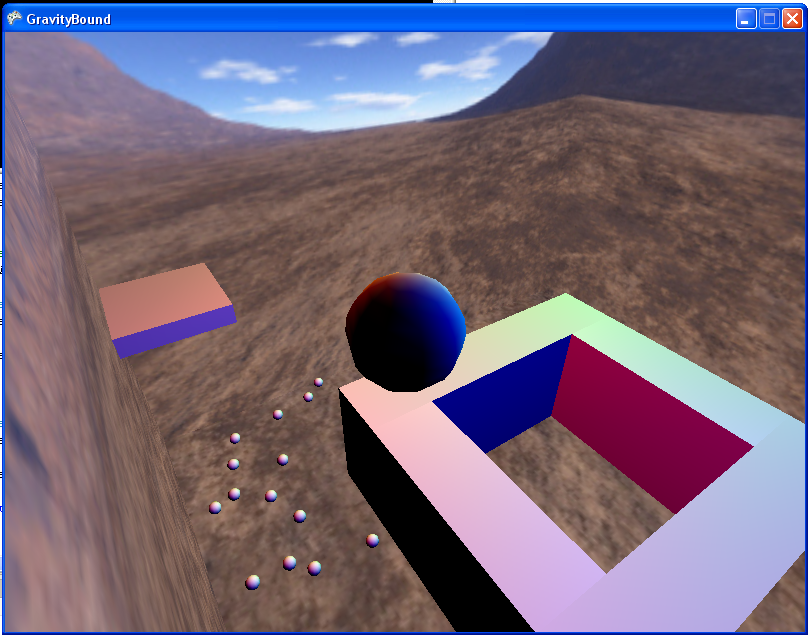
Task: Click the salmon pink floating platform
Action: 167,310
